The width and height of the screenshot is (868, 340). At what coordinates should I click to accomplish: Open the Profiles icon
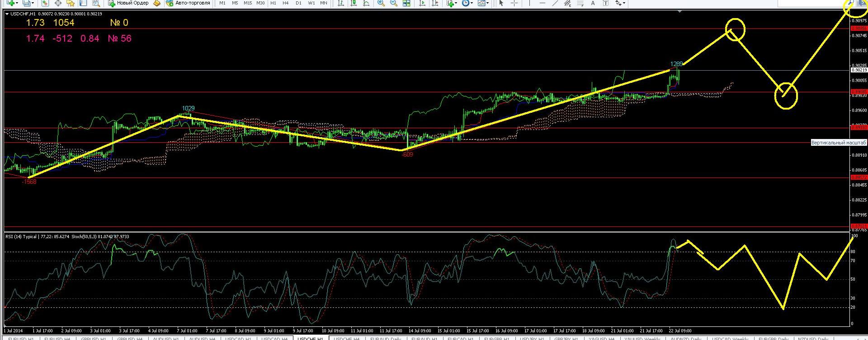point(27,3)
